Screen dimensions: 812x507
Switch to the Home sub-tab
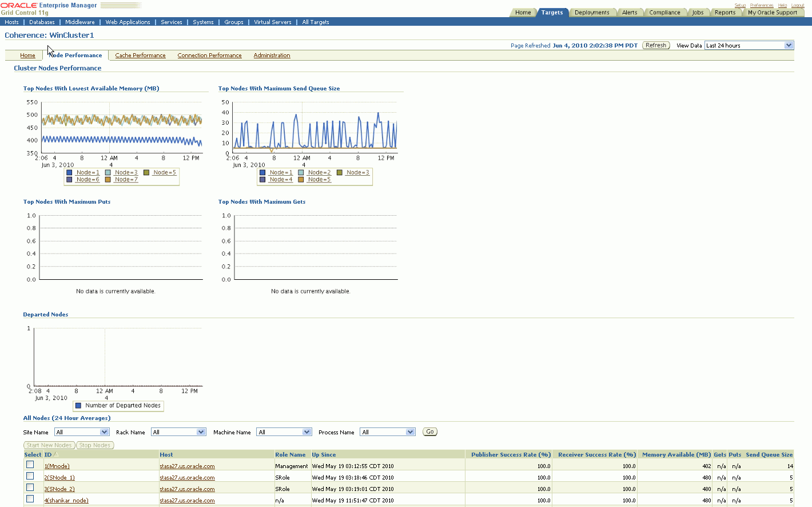coord(27,56)
